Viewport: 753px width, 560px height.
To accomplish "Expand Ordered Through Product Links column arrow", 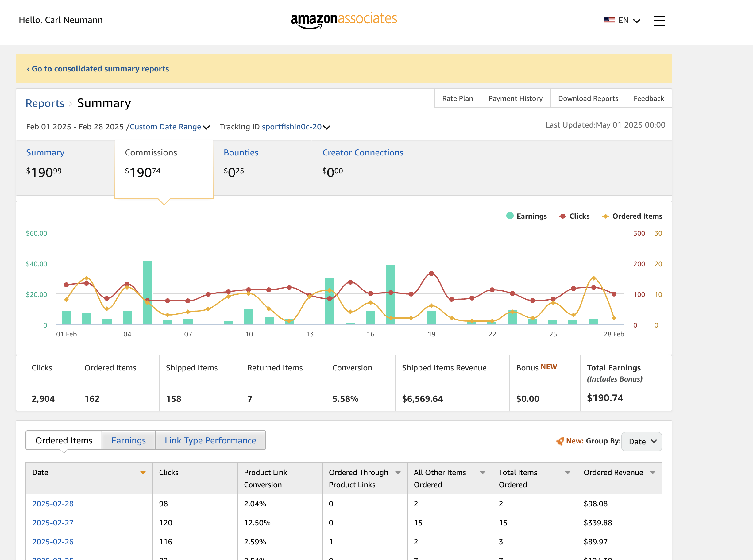I will pyautogui.click(x=398, y=472).
